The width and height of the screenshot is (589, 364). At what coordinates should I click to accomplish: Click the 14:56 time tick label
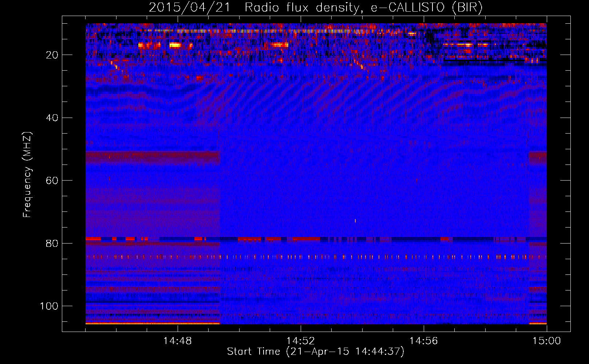pos(423,341)
